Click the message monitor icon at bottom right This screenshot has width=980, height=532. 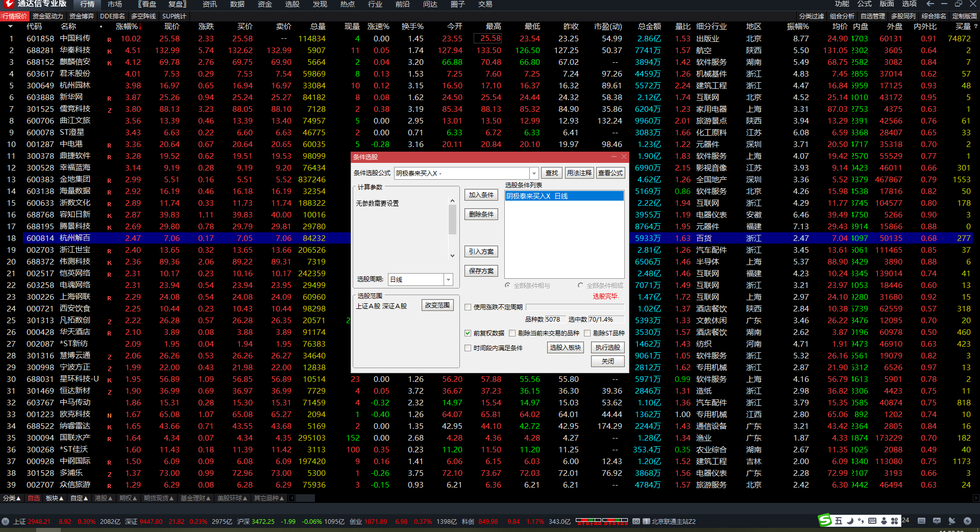tap(937, 521)
